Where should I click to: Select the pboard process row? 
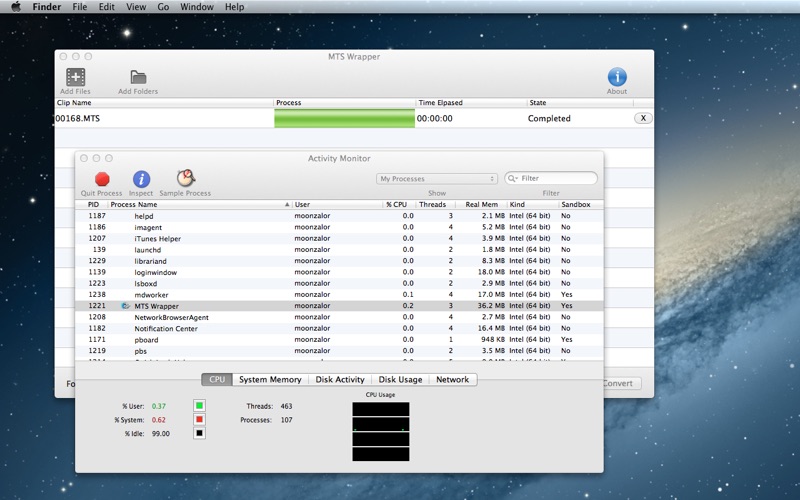click(339, 339)
